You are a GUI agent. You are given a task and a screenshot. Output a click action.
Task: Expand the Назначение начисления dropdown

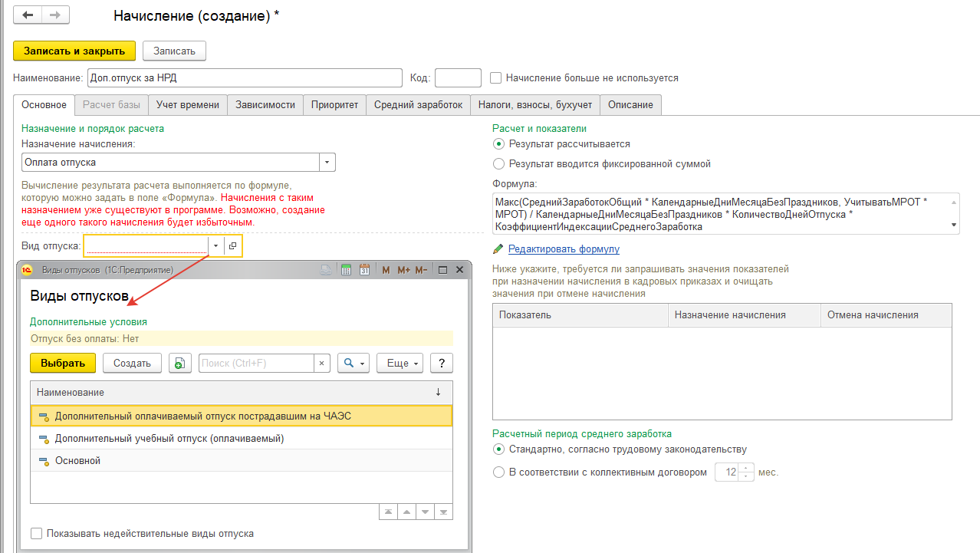[x=327, y=163]
